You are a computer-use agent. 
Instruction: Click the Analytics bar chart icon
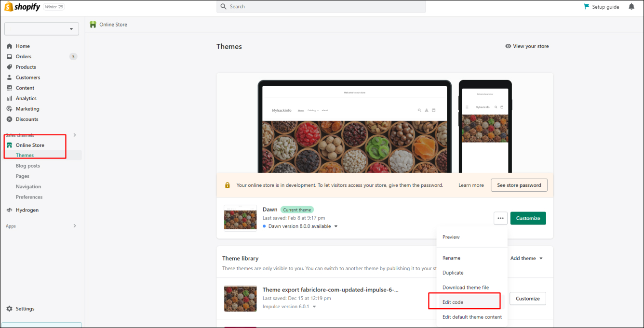tap(9, 98)
